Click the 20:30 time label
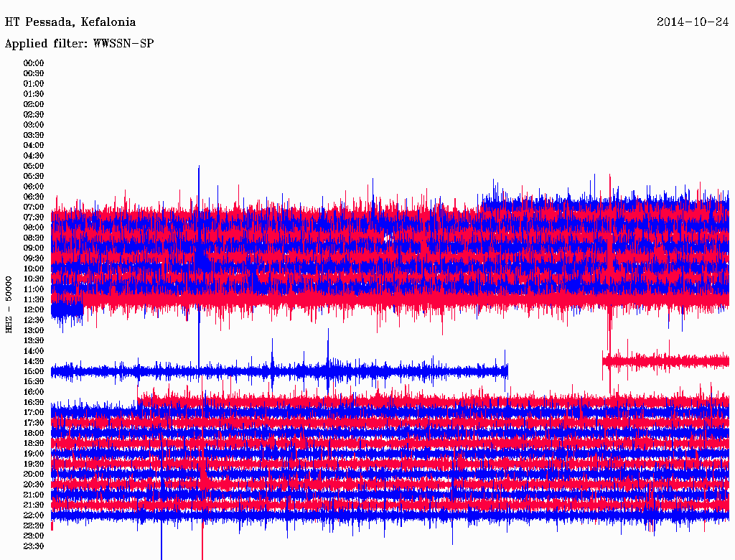Screen dimensions: 735x560 pos(34,485)
